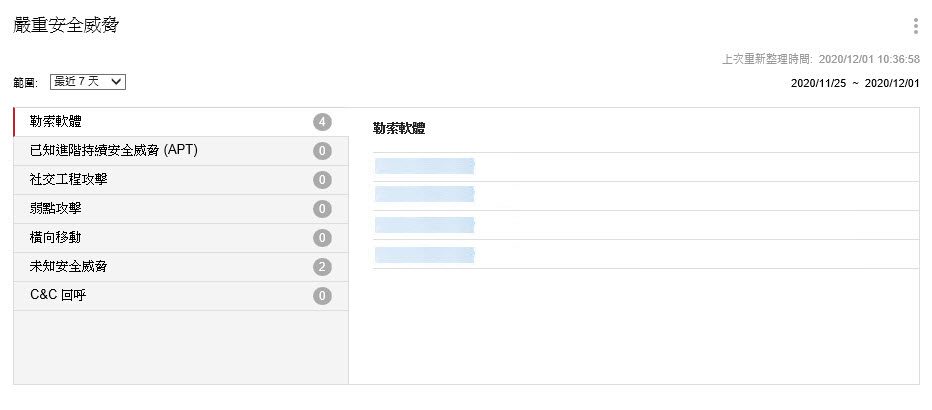Open the 範圍 range dropdown
This screenshot has width=932, height=410.
click(x=88, y=81)
